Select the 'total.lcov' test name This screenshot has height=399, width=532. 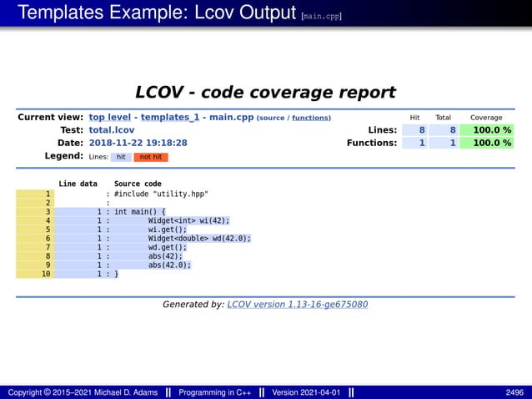click(x=112, y=130)
